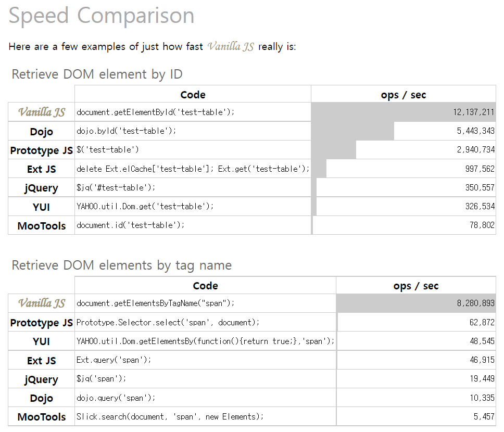Select the Ext.elCache delete code cell
Image resolution: width=504 pixels, height=432 pixels.
pos(193,169)
